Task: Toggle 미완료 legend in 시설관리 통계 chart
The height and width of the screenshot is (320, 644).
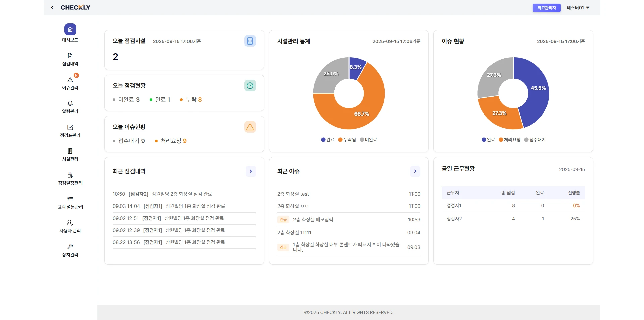Action: tap(368, 140)
